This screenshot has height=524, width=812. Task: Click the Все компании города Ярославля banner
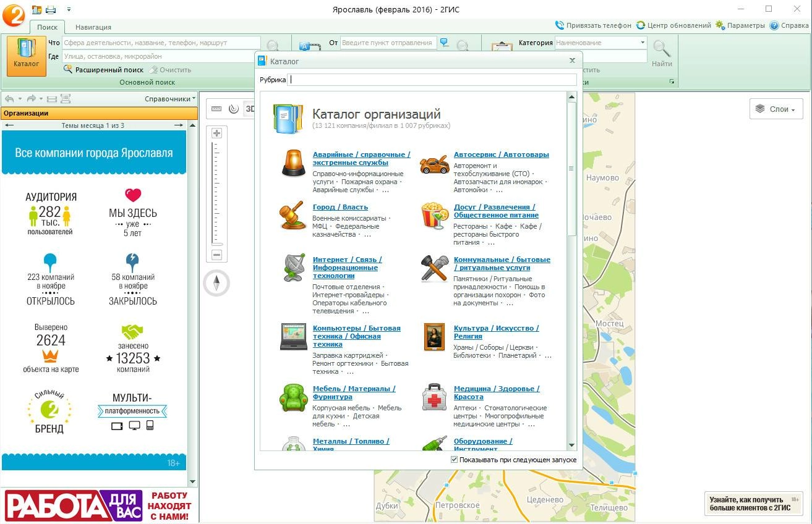click(x=94, y=153)
